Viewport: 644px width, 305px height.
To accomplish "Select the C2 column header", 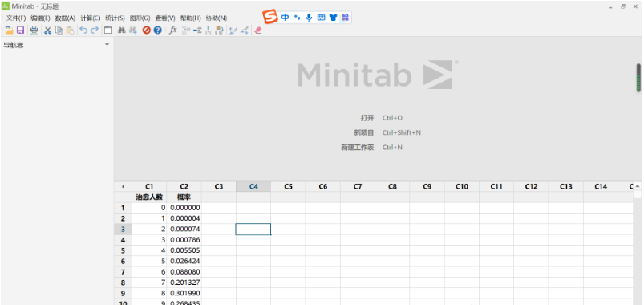I will pyautogui.click(x=184, y=187).
